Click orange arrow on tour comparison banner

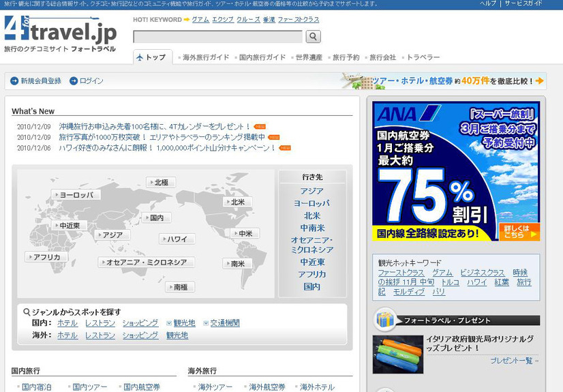[x=540, y=80]
